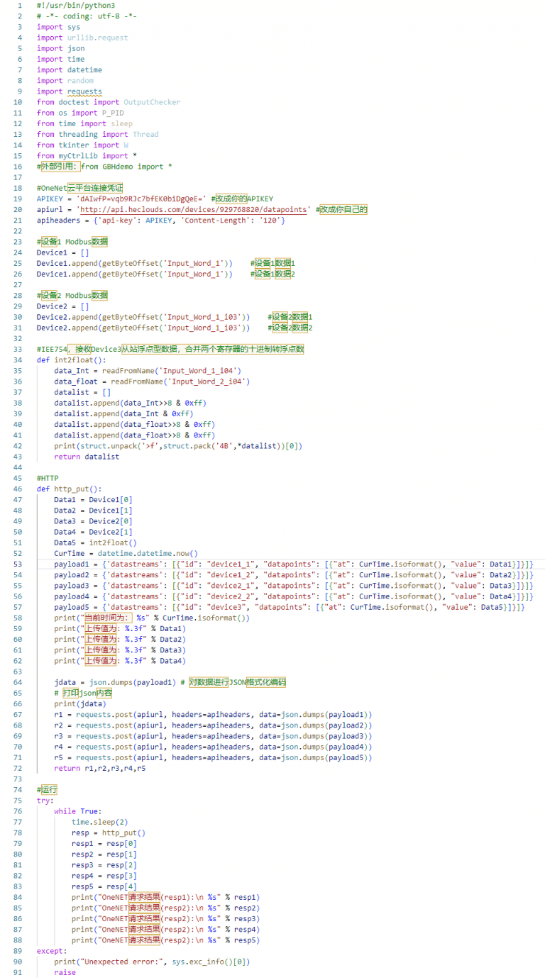
Task: Place cursor on 'time.sleep(2)' call
Action: pos(99,822)
